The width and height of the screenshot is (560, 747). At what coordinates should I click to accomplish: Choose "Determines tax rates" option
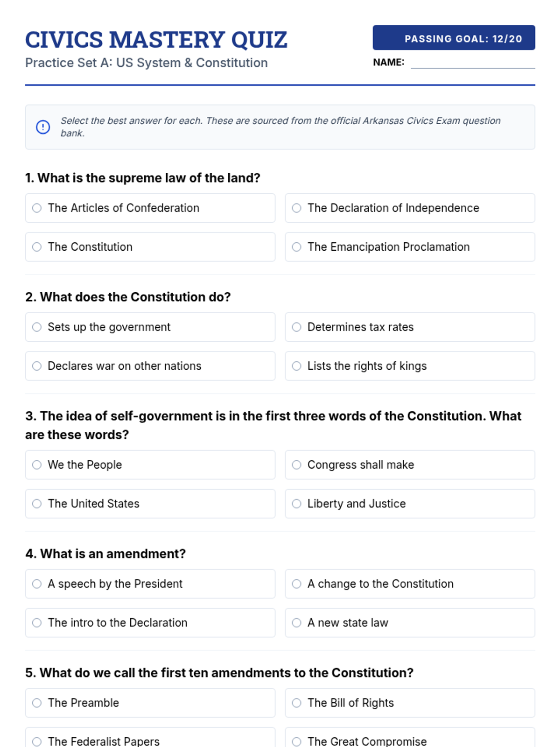point(296,327)
